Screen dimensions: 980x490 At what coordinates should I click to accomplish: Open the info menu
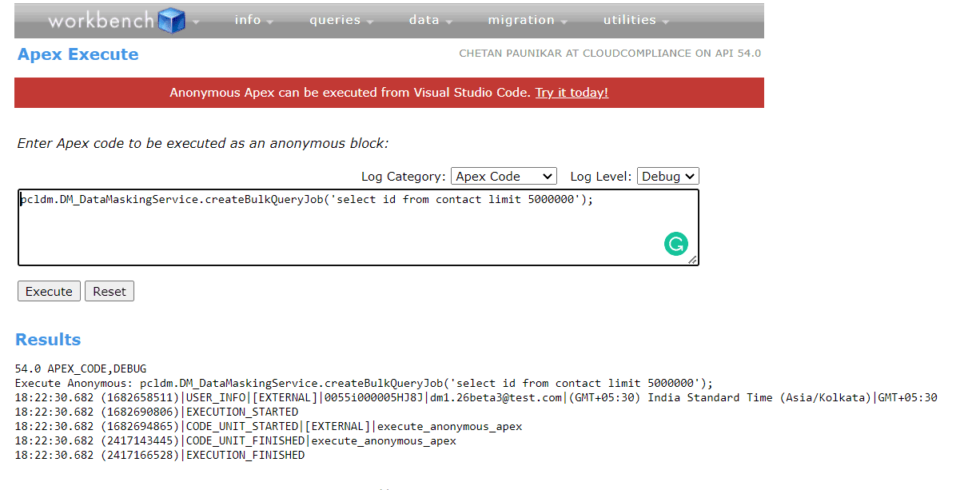coord(253,20)
